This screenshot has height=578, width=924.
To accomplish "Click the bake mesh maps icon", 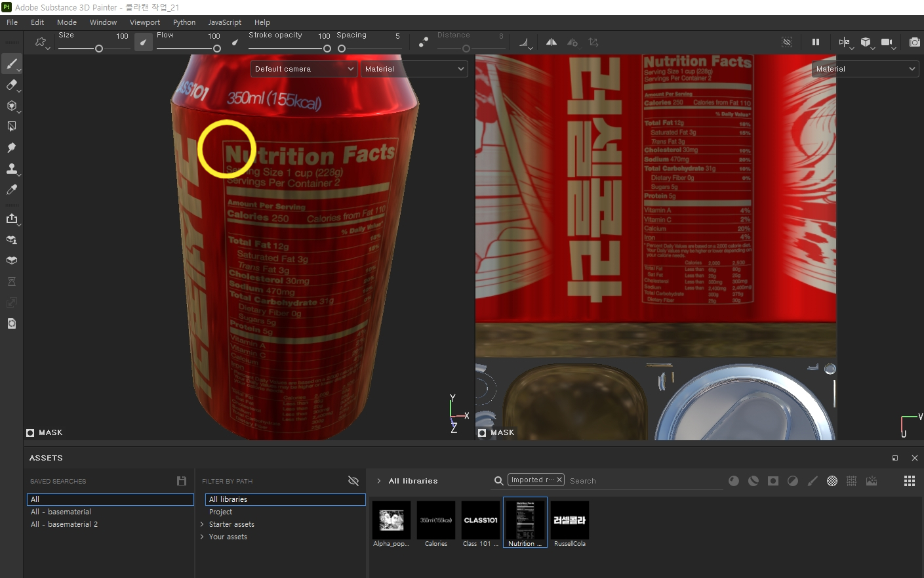I will (x=11, y=239).
